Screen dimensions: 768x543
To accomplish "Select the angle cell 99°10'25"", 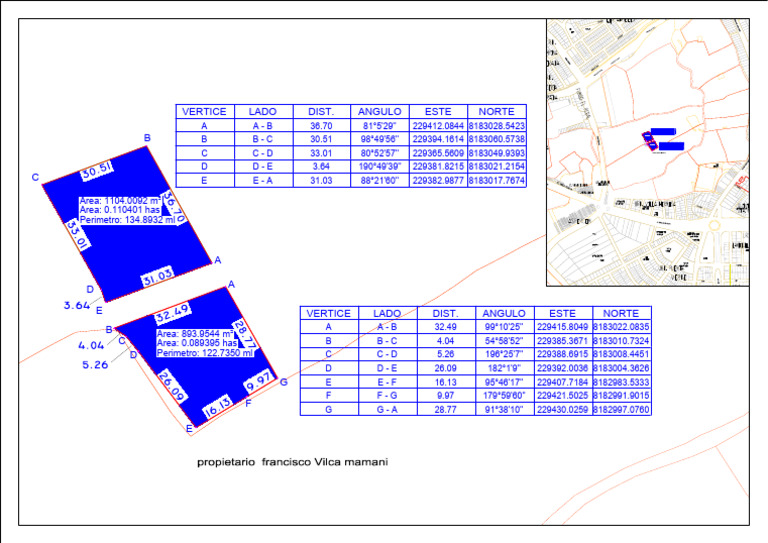I will tap(504, 327).
